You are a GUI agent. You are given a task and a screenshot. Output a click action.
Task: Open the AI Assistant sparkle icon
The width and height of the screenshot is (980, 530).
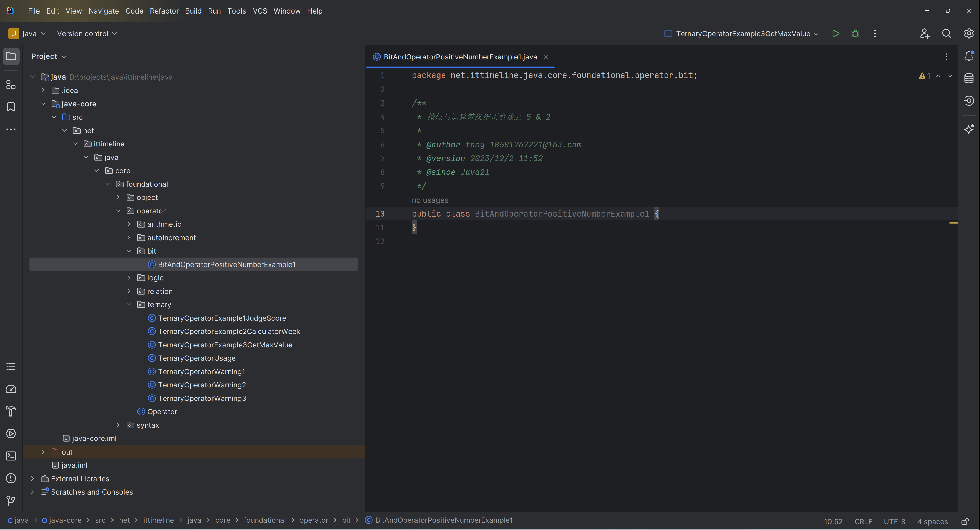(969, 129)
